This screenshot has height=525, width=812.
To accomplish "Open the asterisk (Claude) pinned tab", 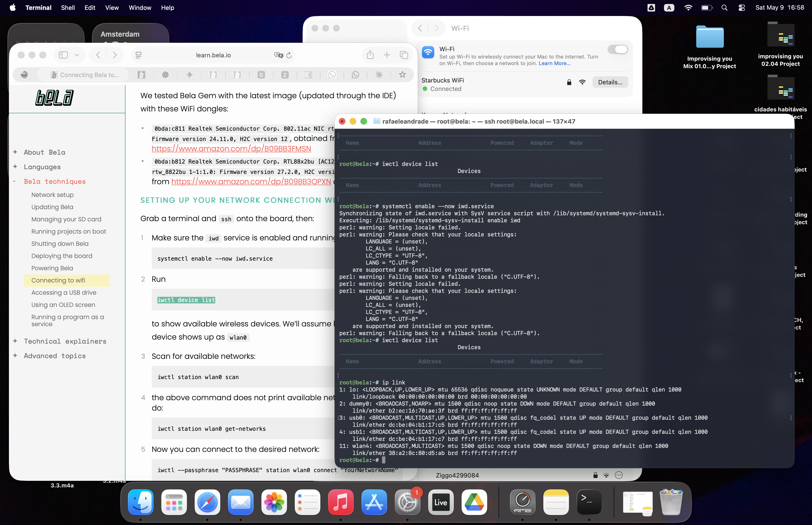I will pos(379,75).
